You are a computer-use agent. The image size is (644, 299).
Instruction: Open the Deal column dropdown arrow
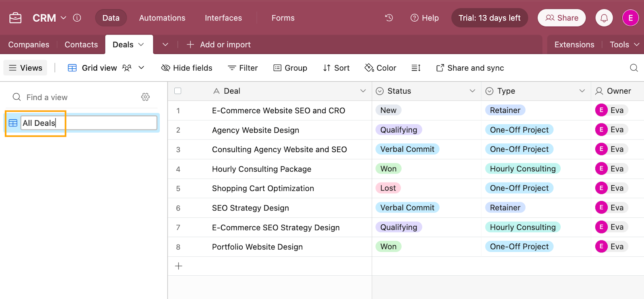tap(363, 91)
